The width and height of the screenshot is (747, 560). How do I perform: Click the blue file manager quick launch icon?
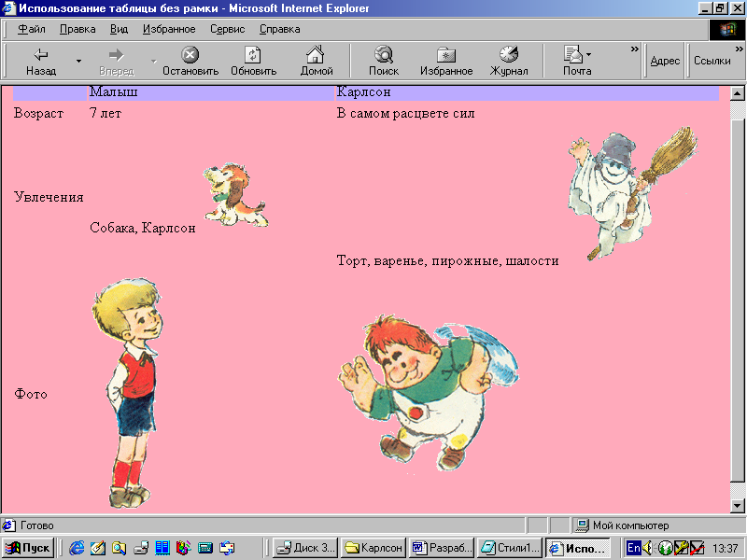pos(162,548)
